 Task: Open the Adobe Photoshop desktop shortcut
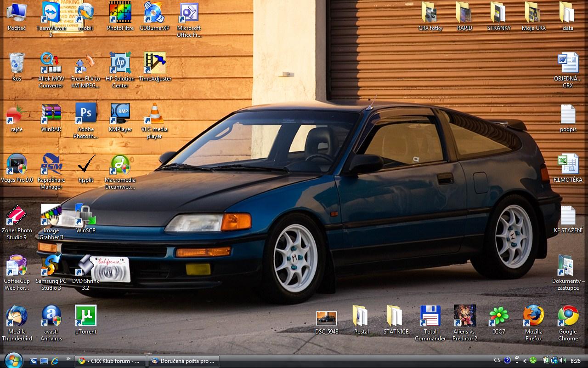[x=86, y=114]
